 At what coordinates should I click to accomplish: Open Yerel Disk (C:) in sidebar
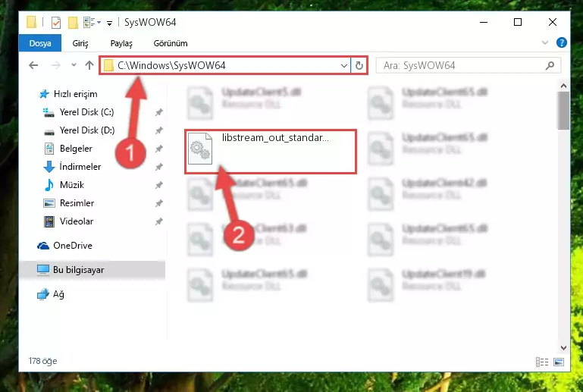[x=86, y=112]
